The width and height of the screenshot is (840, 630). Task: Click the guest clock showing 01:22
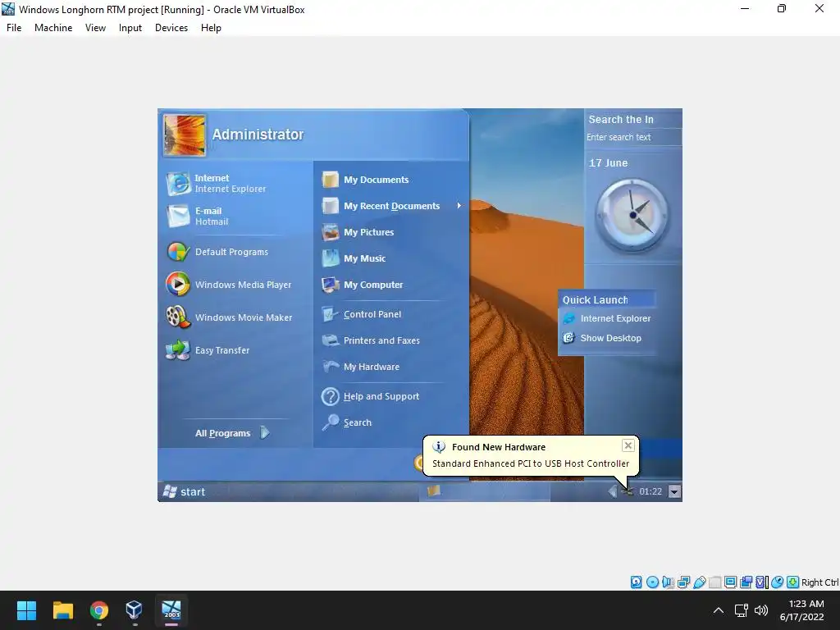(651, 492)
